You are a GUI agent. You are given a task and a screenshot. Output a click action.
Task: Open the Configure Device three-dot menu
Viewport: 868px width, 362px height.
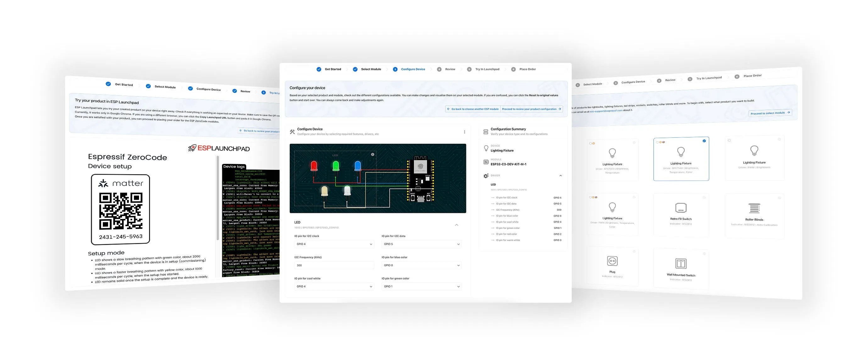tap(464, 132)
